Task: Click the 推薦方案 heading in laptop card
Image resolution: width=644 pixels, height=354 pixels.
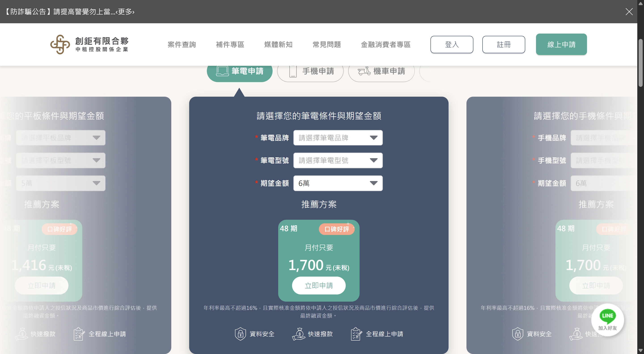Action: (x=319, y=204)
